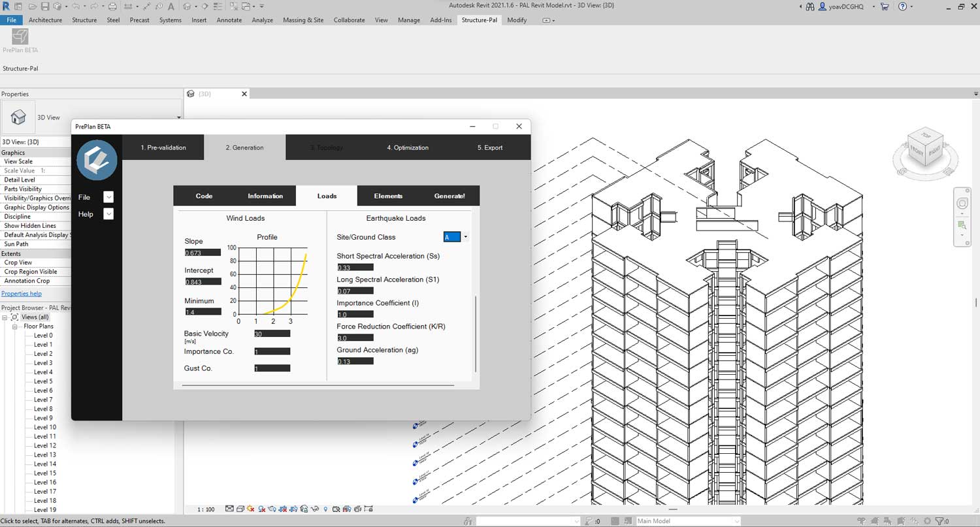The image size is (980, 527).
Task: Switch to the Annotate ribbon tab
Action: click(x=229, y=20)
